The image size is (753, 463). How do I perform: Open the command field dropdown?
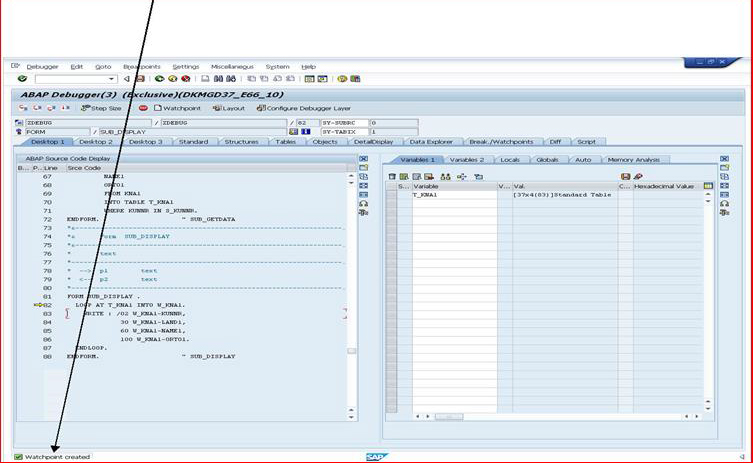click(111, 79)
